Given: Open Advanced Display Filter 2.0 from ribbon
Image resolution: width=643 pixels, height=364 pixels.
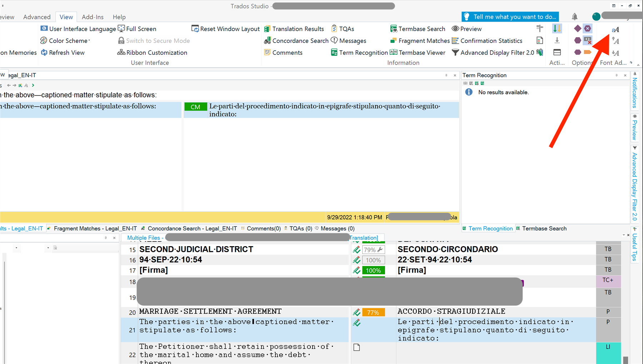Looking at the screenshot, I should [493, 53].
